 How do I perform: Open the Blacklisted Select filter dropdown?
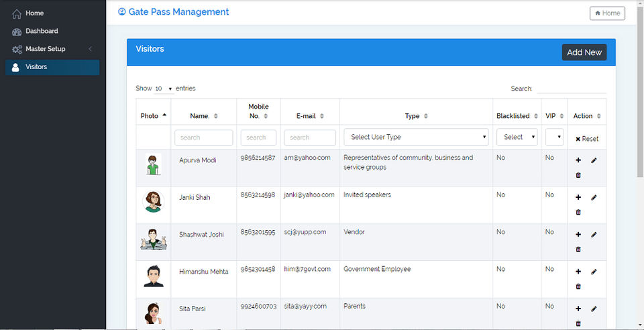[517, 137]
